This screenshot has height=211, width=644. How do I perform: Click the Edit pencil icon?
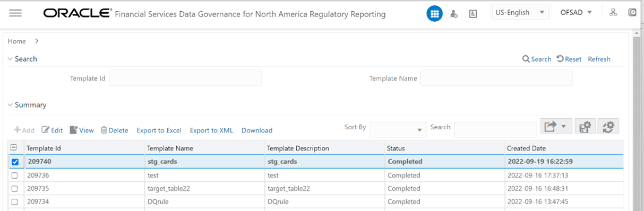(x=45, y=130)
